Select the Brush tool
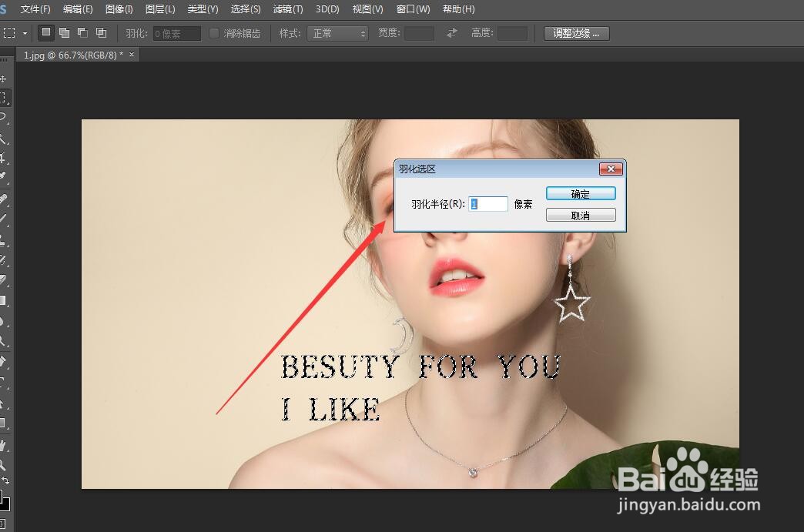804x532 pixels. (3, 219)
